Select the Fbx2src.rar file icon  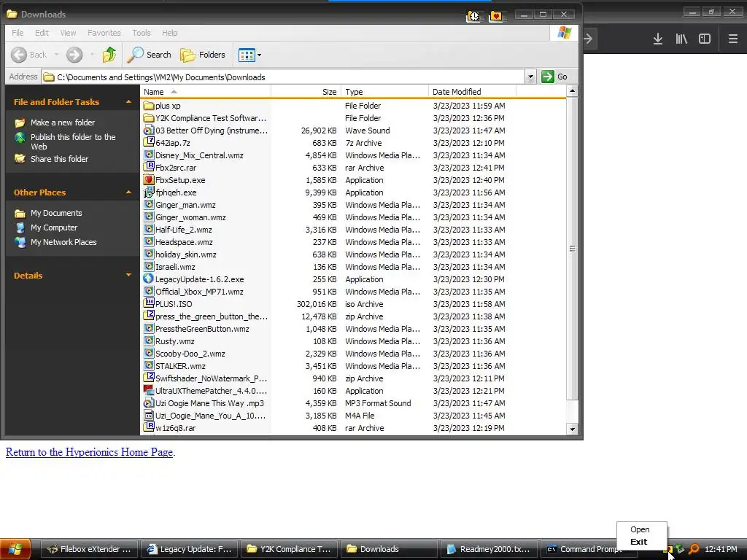(x=149, y=167)
